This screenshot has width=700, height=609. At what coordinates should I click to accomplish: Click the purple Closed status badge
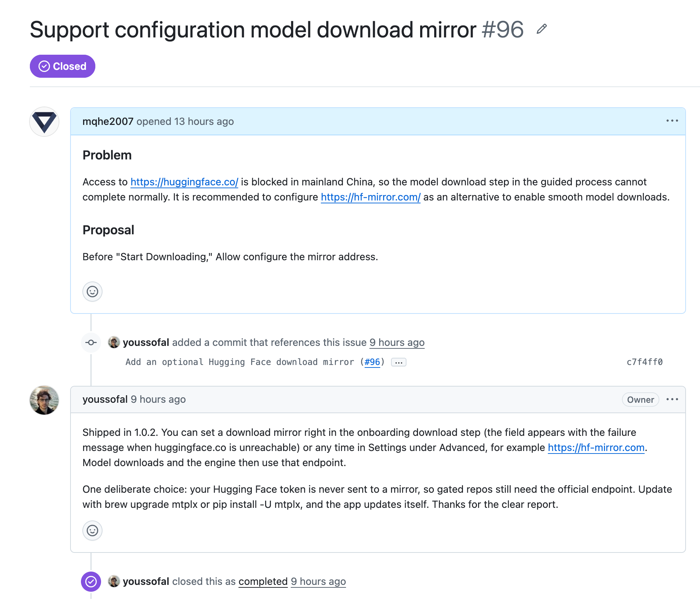pyautogui.click(x=63, y=66)
